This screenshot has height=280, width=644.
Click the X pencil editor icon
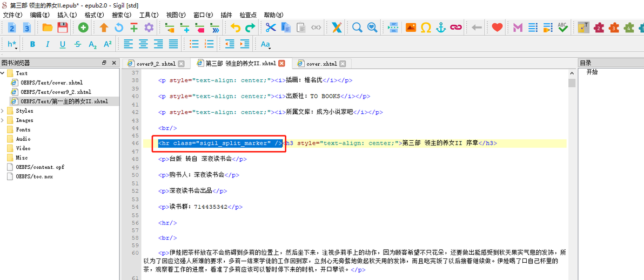[x=337, y=28]
